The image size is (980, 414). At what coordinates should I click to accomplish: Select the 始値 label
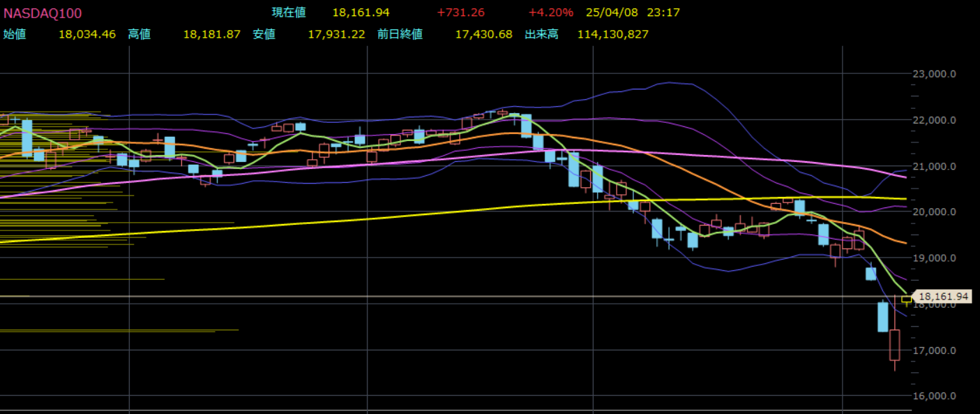15,34
